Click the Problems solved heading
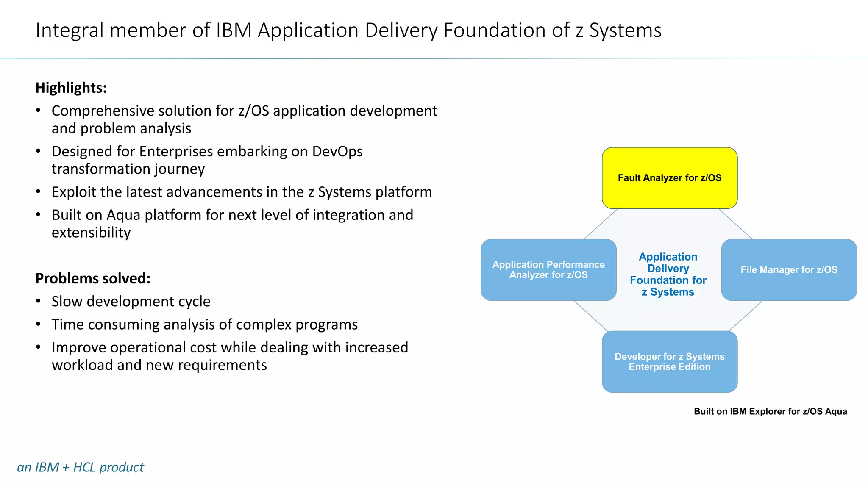Screen dimensions: 868x488 93,278
